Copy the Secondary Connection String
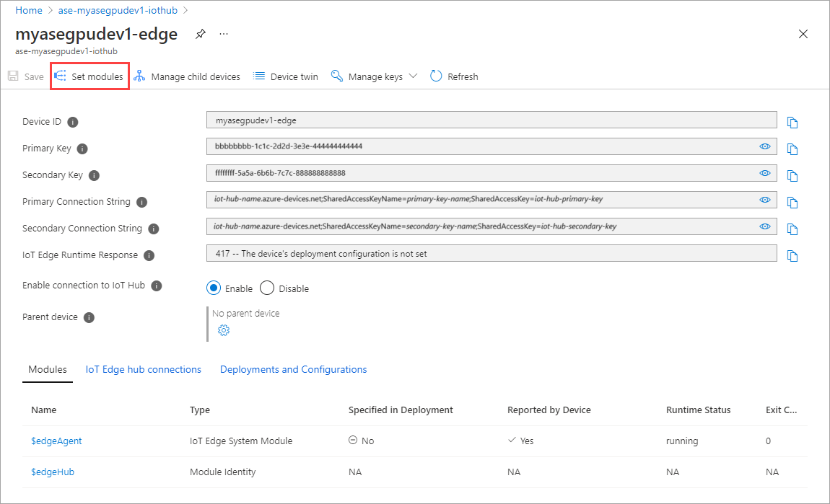Viewport: 830px width, 504px height. [792, 229]
